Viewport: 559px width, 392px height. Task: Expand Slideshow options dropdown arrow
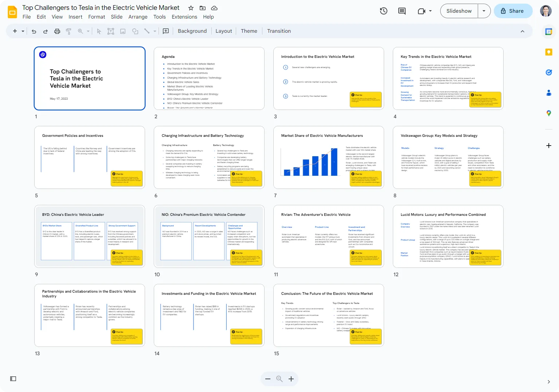pyautogui.click(x=484, y=11)
